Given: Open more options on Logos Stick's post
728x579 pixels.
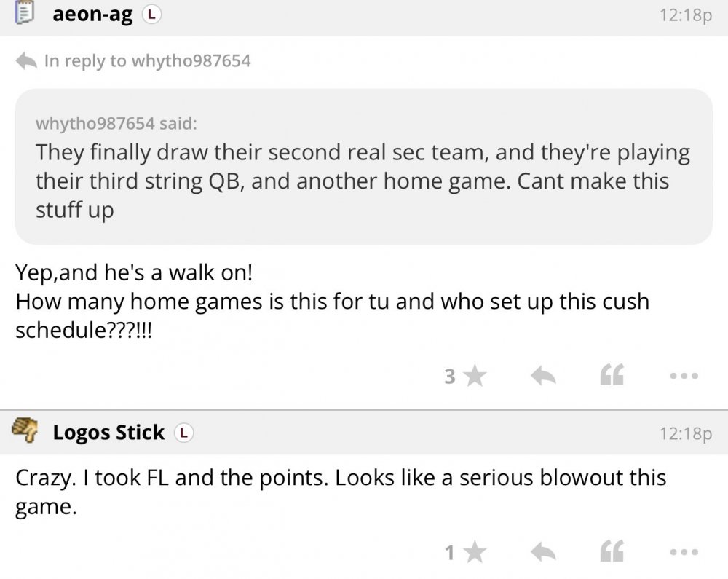Looking at the screenshot, I should pyautogui.click(x=684, y=553).
